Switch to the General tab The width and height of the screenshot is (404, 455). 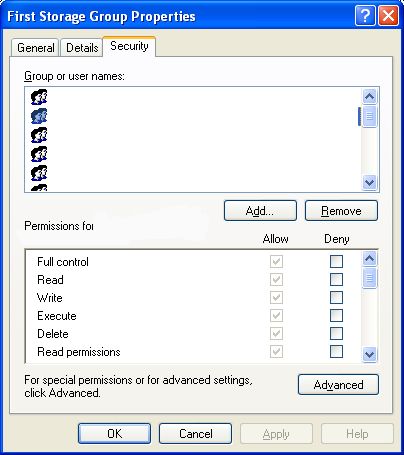pos(36,48)
